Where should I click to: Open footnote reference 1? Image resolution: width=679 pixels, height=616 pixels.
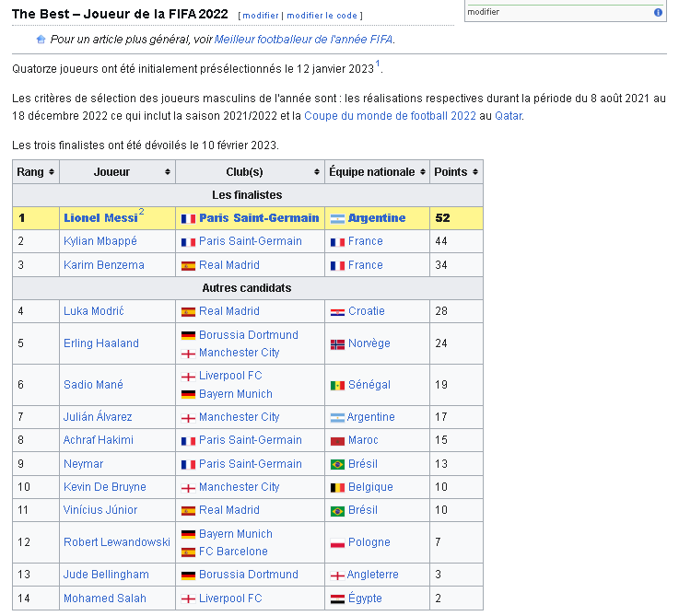point(378,64)
